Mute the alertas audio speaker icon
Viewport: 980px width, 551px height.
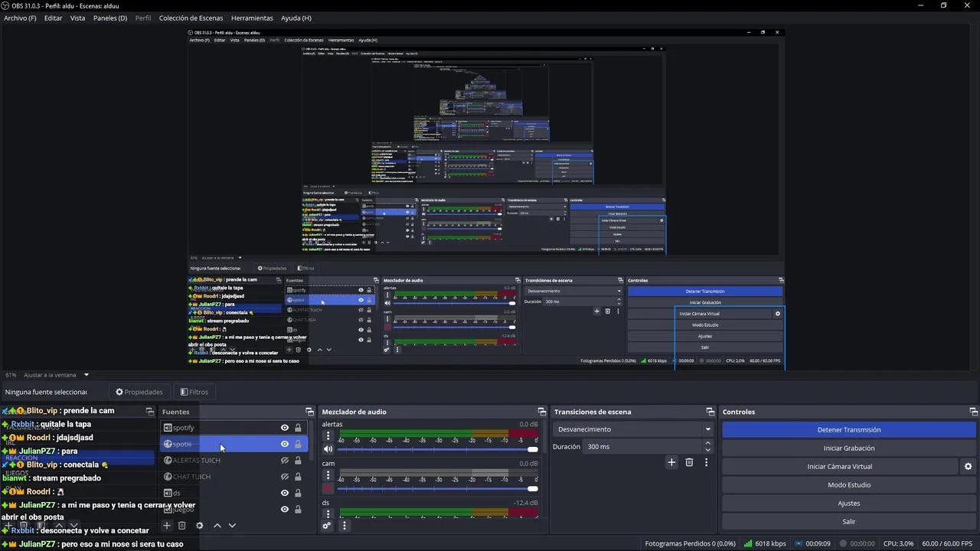coord(328,449)
